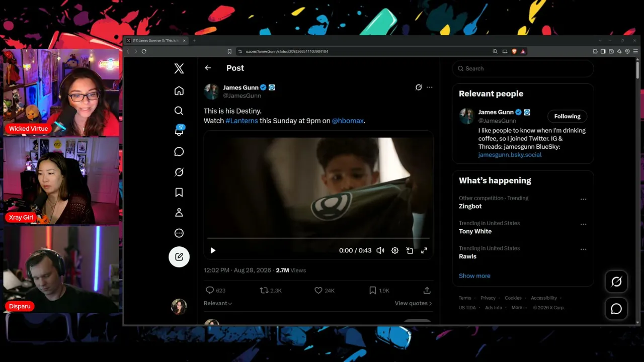Open more options for Tony White trend
This screenshot has width=644, height=362.
(583, 224)
